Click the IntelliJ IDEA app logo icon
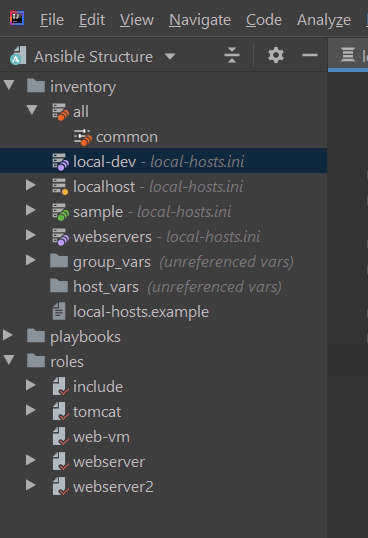Viewport: 368px width, 538px height. pyautogui.click(x=17, y=18)
